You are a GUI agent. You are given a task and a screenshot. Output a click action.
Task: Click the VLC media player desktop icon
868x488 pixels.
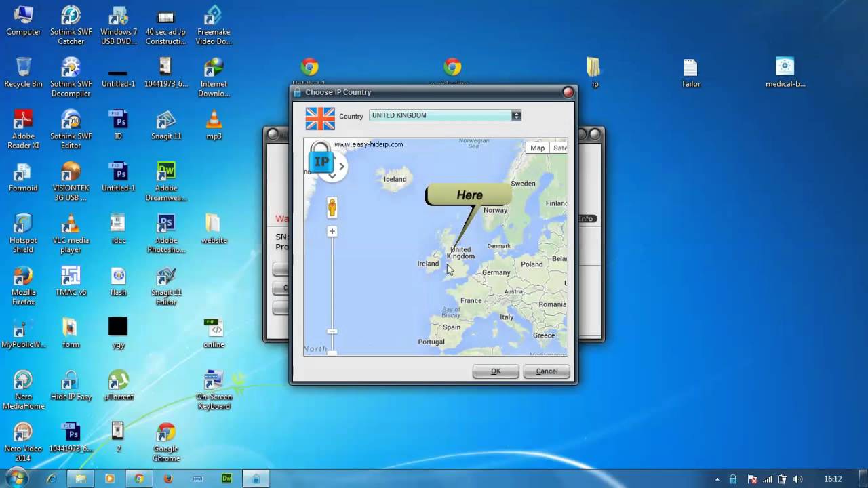click(x=71, y=234)
